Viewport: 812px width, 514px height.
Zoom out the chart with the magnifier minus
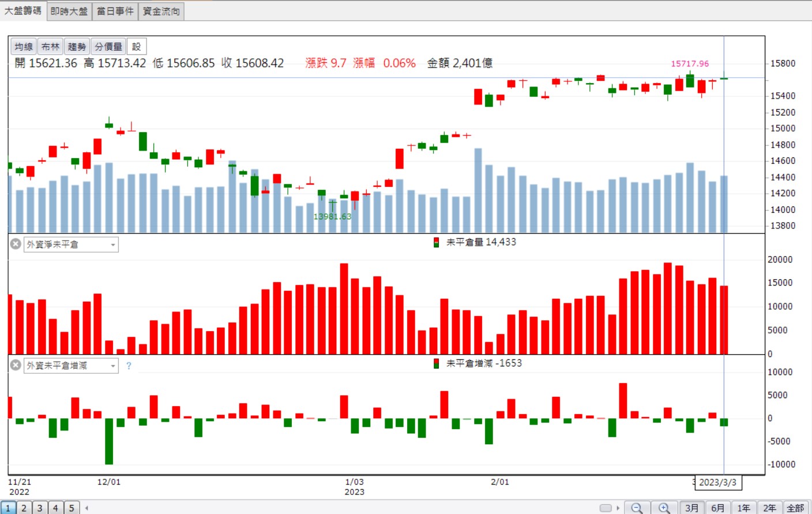637,508
